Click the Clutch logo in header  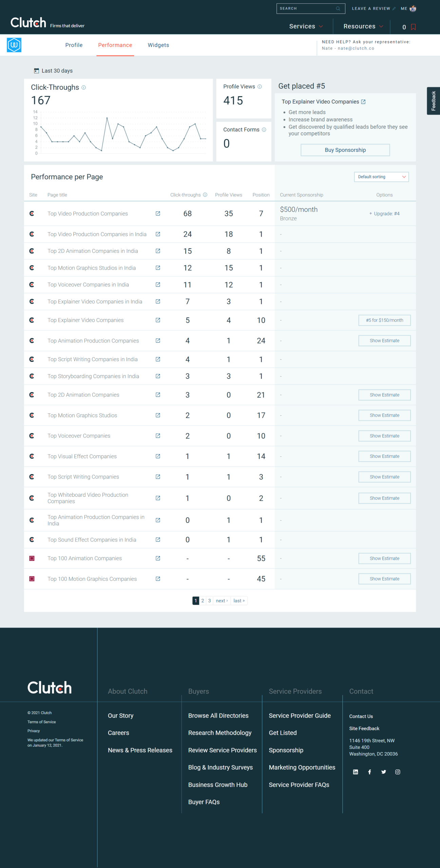click(28, 23)
